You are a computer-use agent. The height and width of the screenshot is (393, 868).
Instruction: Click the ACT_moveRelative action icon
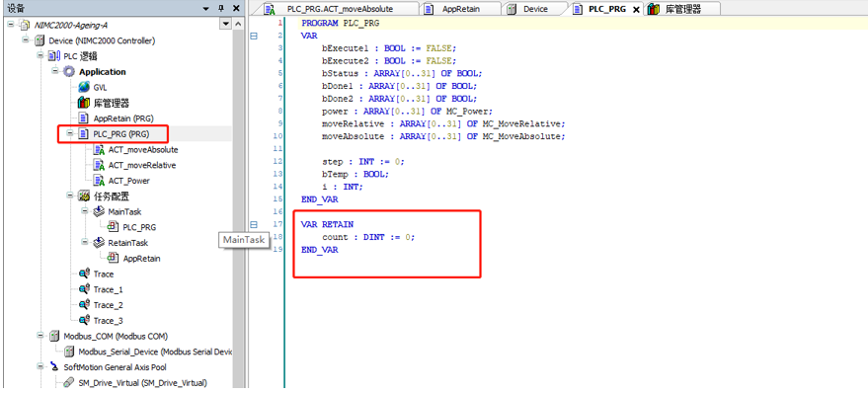99,165
